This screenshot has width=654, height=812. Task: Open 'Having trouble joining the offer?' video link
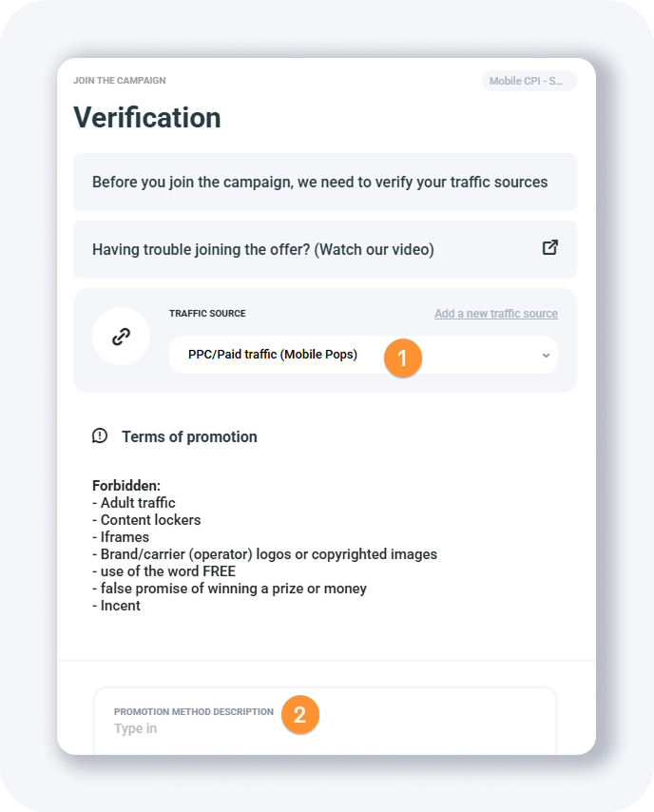point(263,249)
